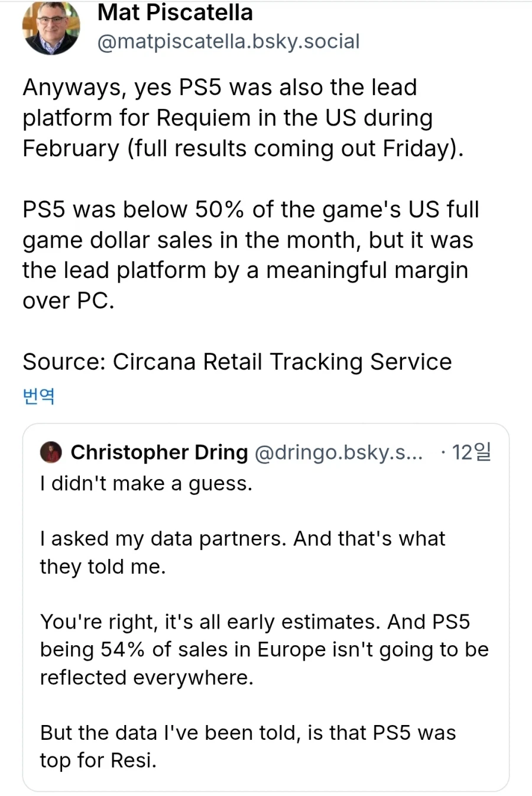This screenshot has width=532, height=796.
Task: Click the paragraph starting with "Anyways, yes PS5"
Action: click(x=242, y=118)
